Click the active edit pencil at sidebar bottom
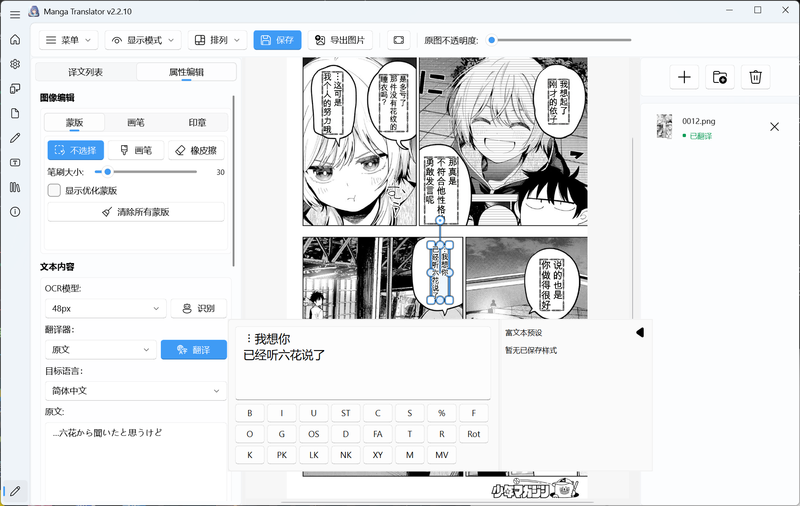Image resolution: width=800 pixels, height=506 pixels. 15,491
